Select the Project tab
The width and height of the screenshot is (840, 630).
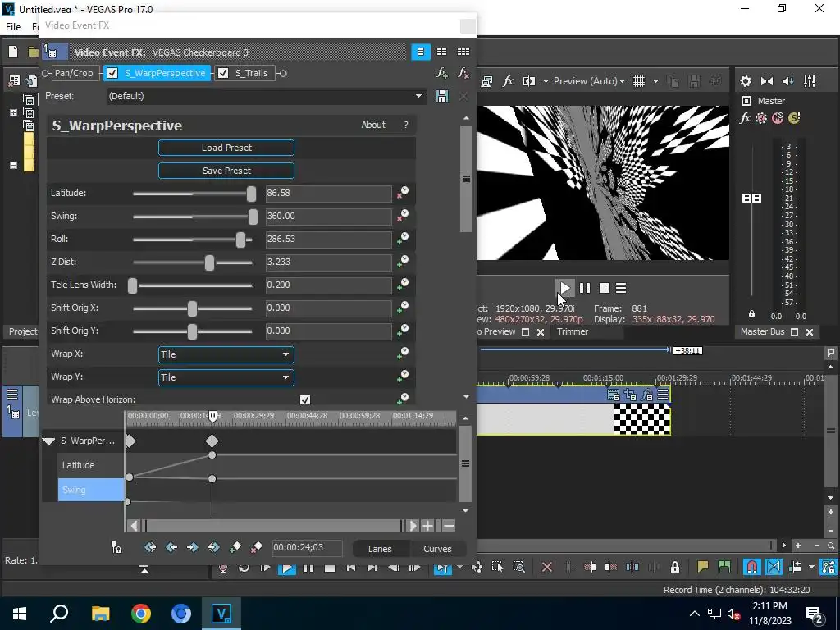pos(23,331)
